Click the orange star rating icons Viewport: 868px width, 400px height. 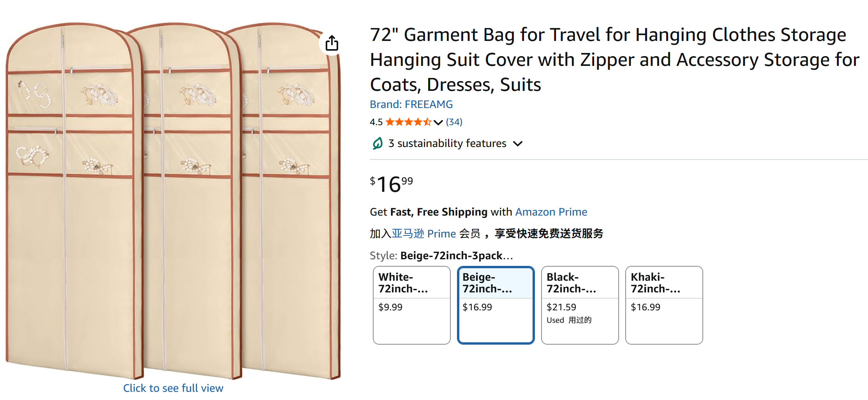click(408, 122)
